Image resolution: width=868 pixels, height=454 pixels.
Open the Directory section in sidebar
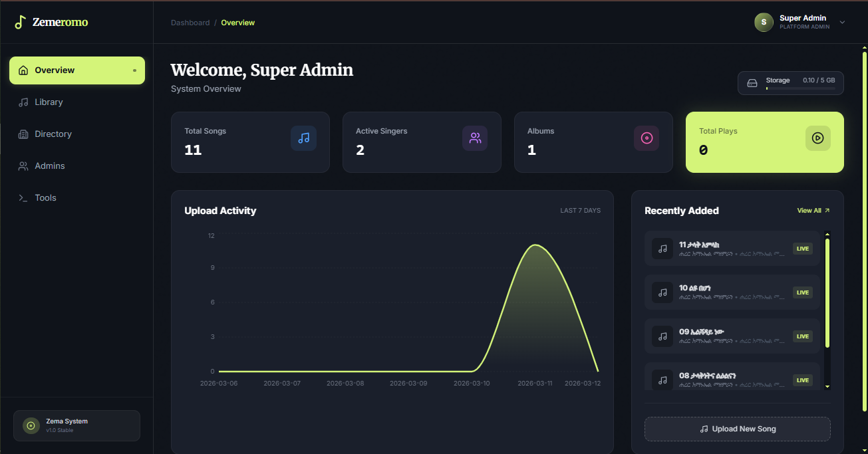tap(77, 134)
